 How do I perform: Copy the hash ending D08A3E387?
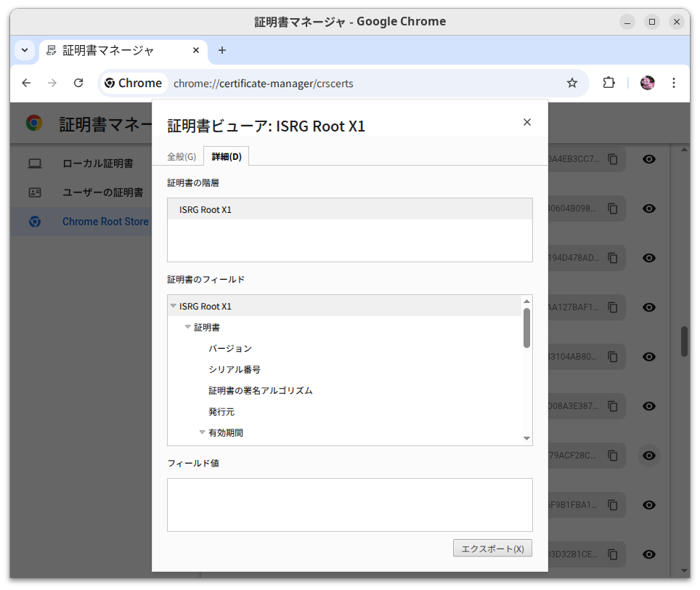click(x=613, y=406)
